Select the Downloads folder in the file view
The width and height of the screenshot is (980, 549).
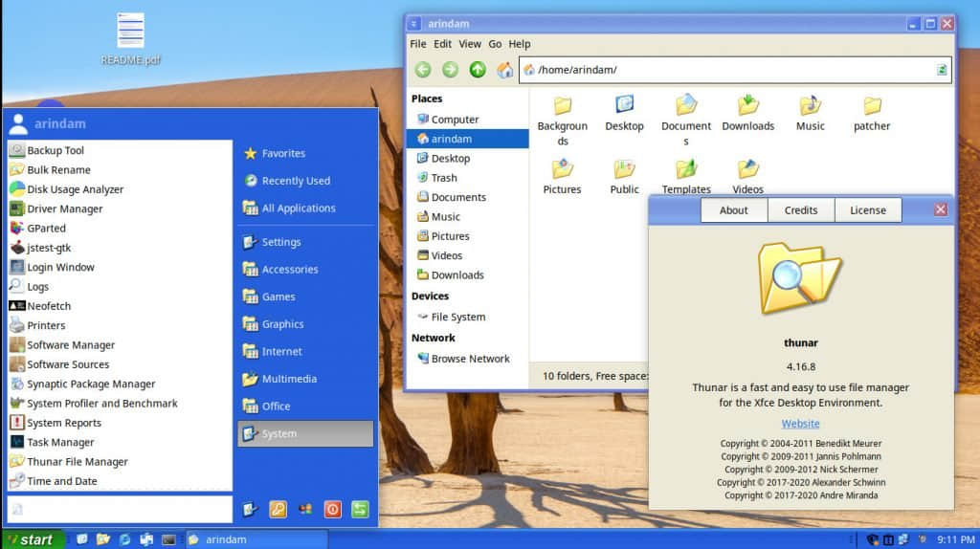pos(748,104)
